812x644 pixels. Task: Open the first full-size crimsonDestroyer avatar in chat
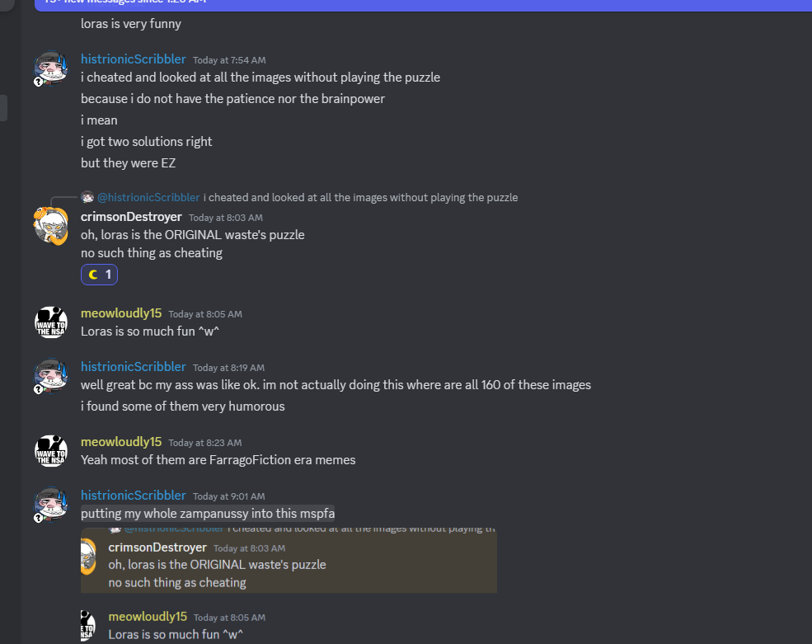[50, 226]
